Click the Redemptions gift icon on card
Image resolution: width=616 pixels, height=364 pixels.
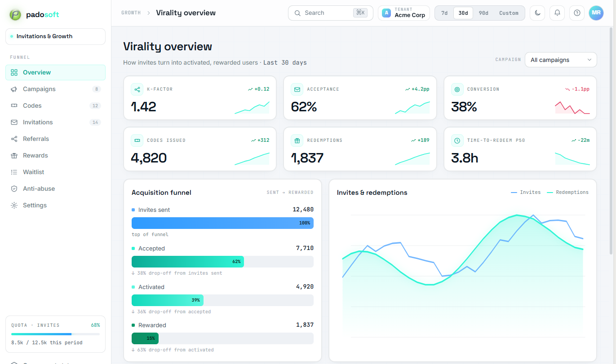(x=297, y=140)
